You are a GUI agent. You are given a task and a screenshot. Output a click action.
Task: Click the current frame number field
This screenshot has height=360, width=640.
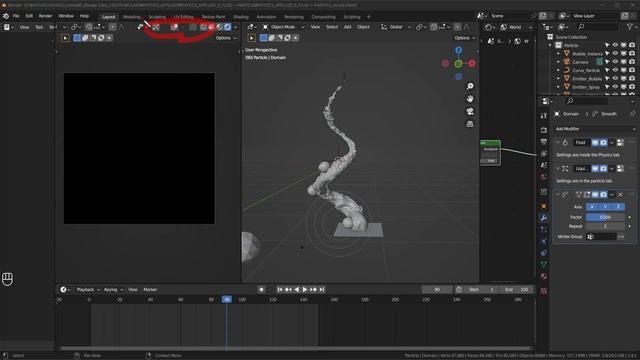[x=437, y=289]
